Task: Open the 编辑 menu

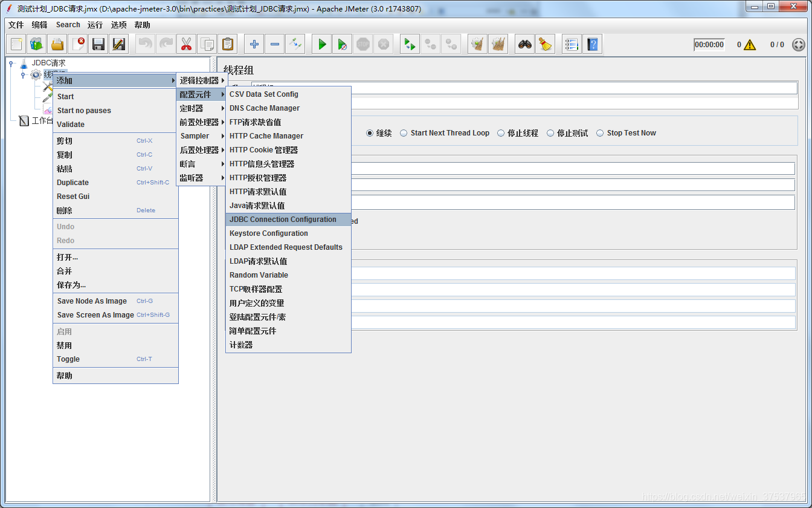Action: [39, 25]
